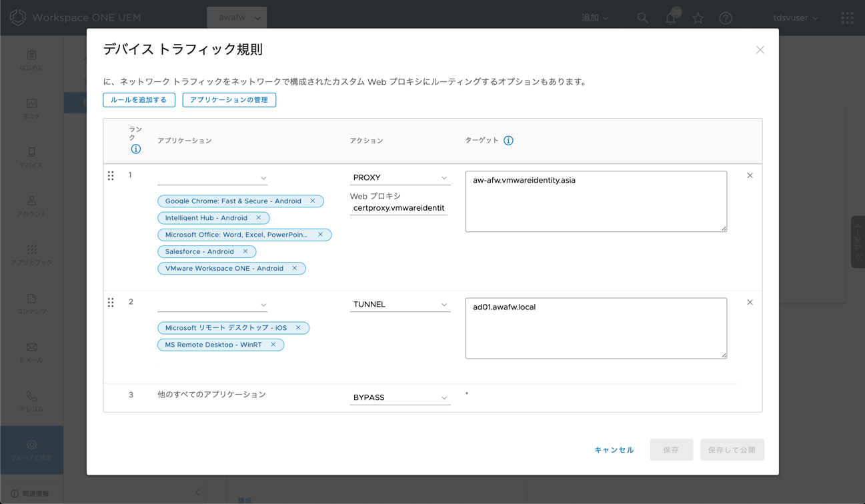Screen dimensions: 865x504
Task: Go to アプリとブック in the sidebar
Action: coord(31,255)
